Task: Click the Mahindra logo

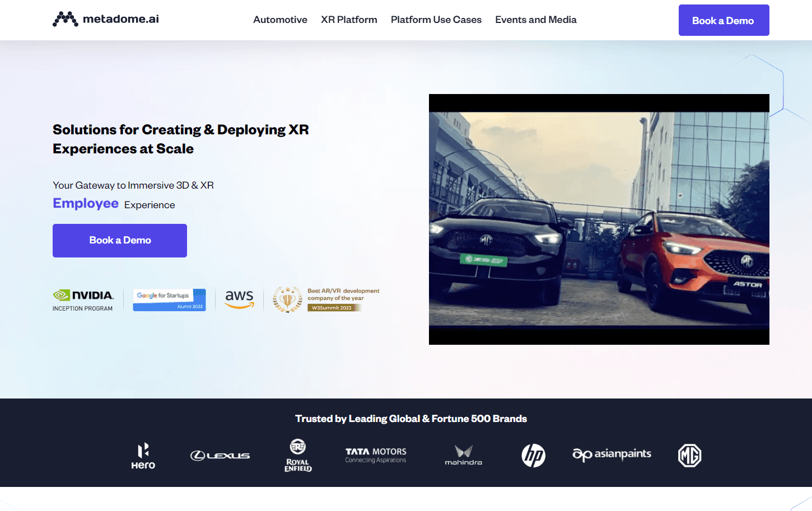Action: (464, 456)
